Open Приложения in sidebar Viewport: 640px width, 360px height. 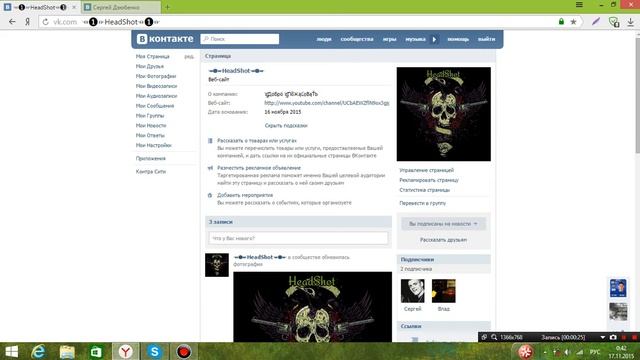tap(151, 158)
